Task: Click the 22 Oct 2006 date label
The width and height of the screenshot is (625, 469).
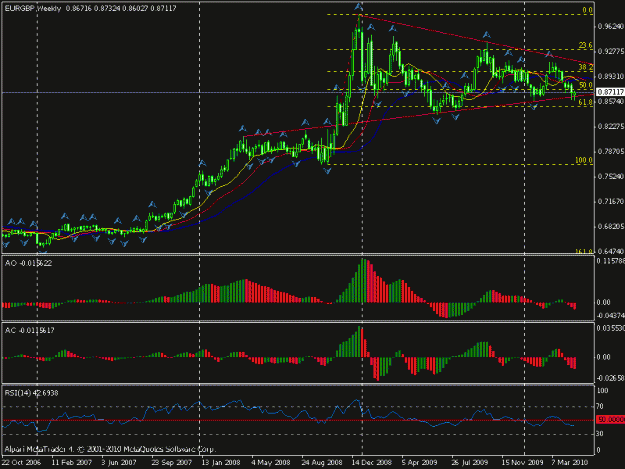Action: pyautogui.click(x=21, y=463)
